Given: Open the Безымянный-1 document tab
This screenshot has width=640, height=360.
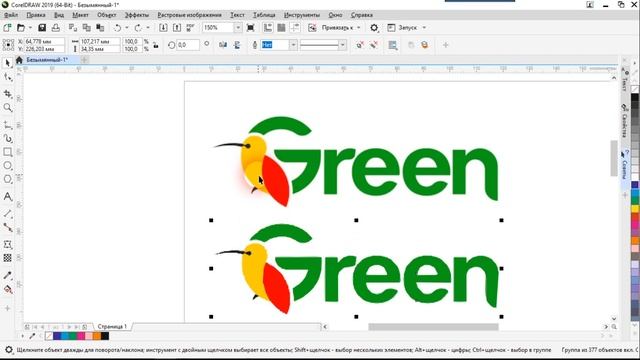Looking at the screenshot, I should [x=47, y=60].
